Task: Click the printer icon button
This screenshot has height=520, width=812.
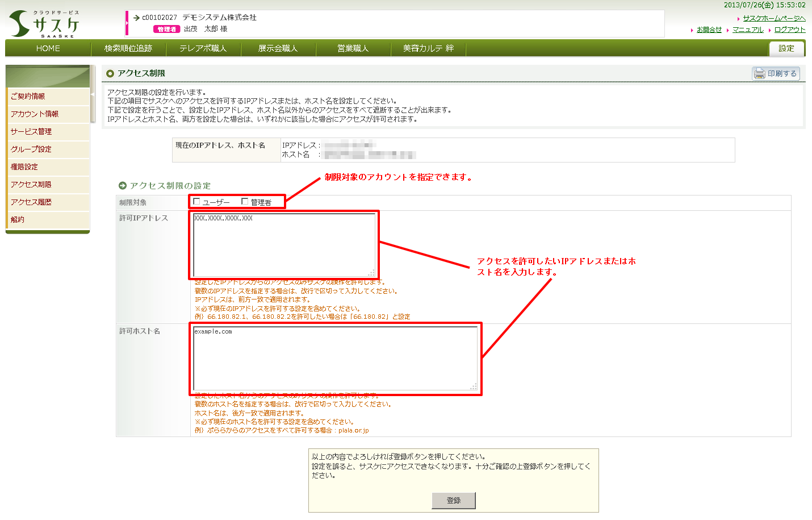Action: point(776,73)
